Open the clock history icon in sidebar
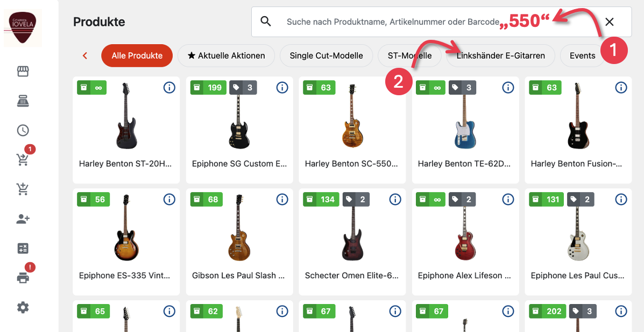The image size is (644, 332). pyautogui.click(x=23, y=130)
